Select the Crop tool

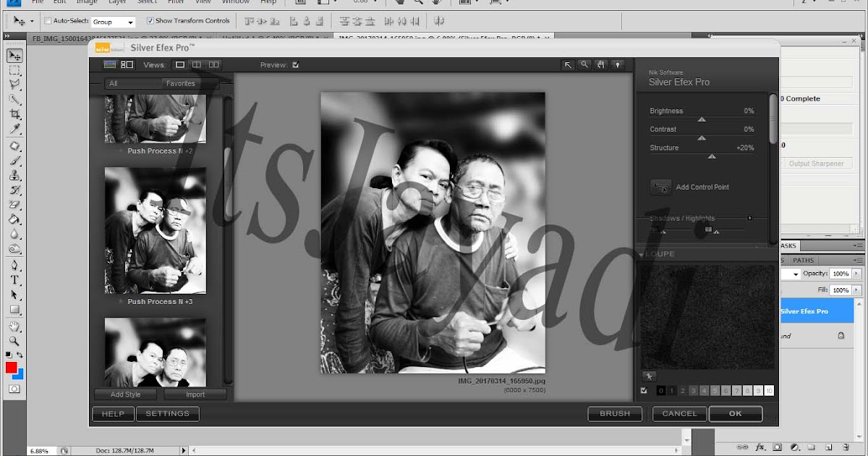click(14, 114)
